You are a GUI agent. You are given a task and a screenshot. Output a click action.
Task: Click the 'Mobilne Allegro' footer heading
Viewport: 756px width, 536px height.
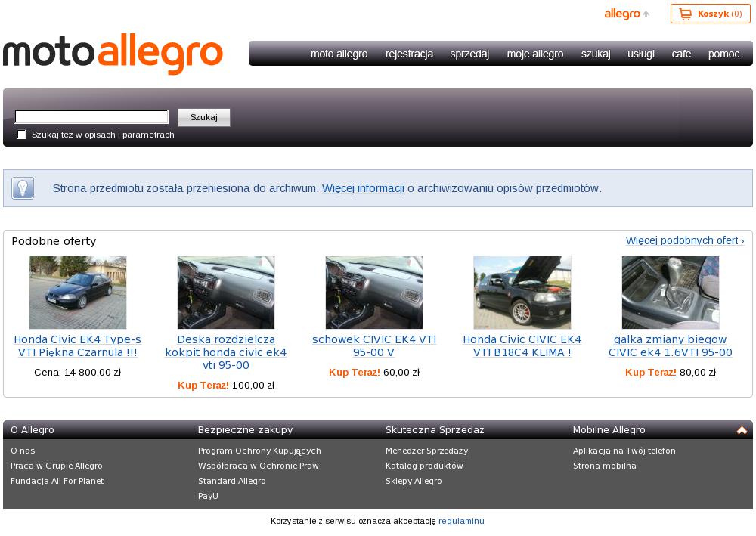[609, 430]
